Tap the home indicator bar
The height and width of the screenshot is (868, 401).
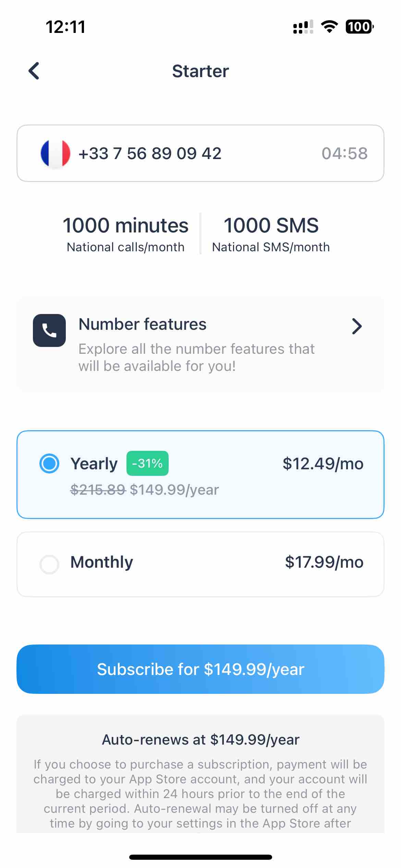[200, 857]
